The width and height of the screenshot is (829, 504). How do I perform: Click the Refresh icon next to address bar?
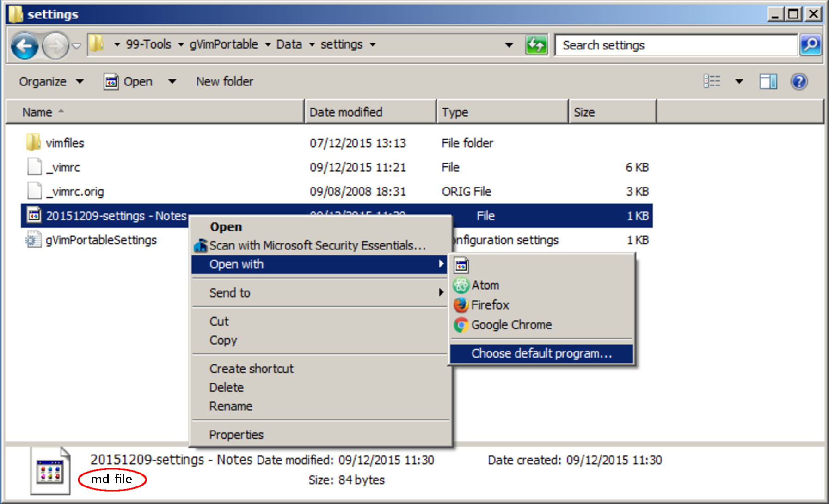[536, 45]
